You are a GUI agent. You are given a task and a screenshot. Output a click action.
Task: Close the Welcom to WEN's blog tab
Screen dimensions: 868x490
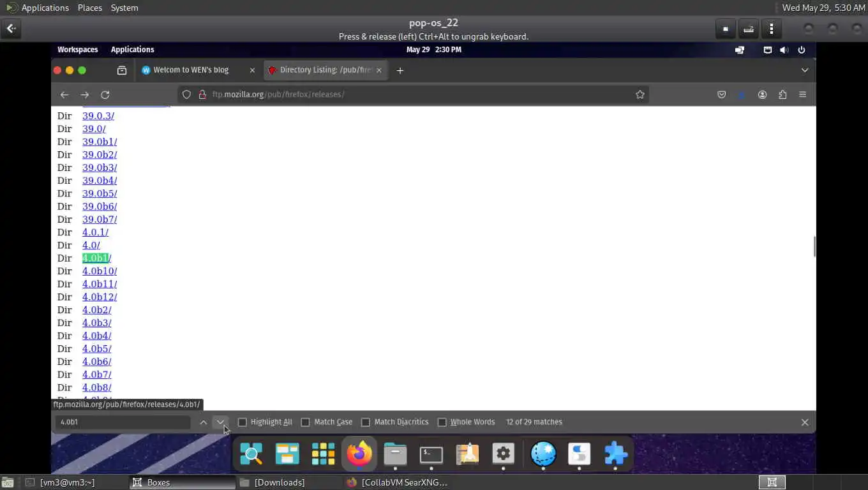pos(252,70)
